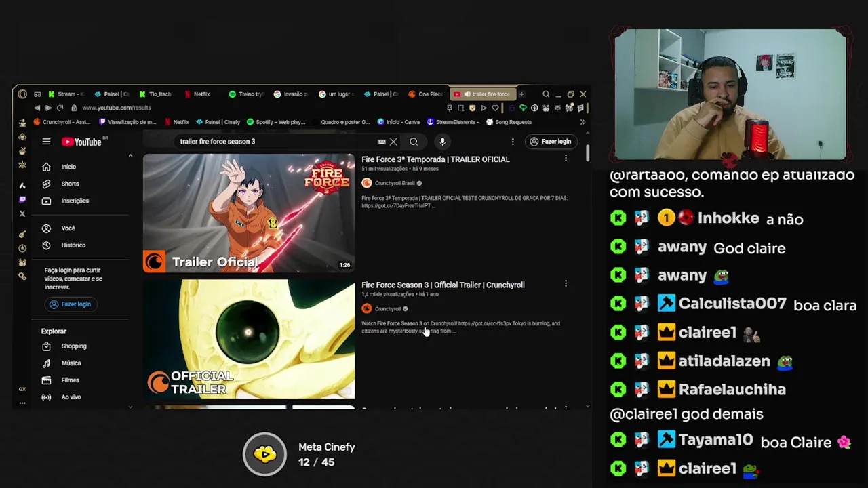868x488 pixels.
Task: Open Twitch from Opera sidebar
Action: tap(22, 199)
